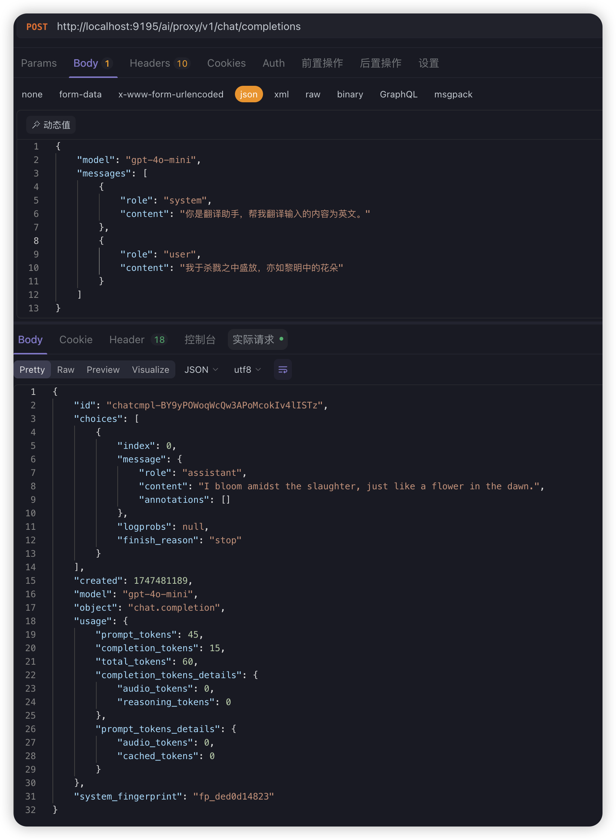Select the form-data body type
This screenshot has width=616, height=840.
tap(80, 94)
